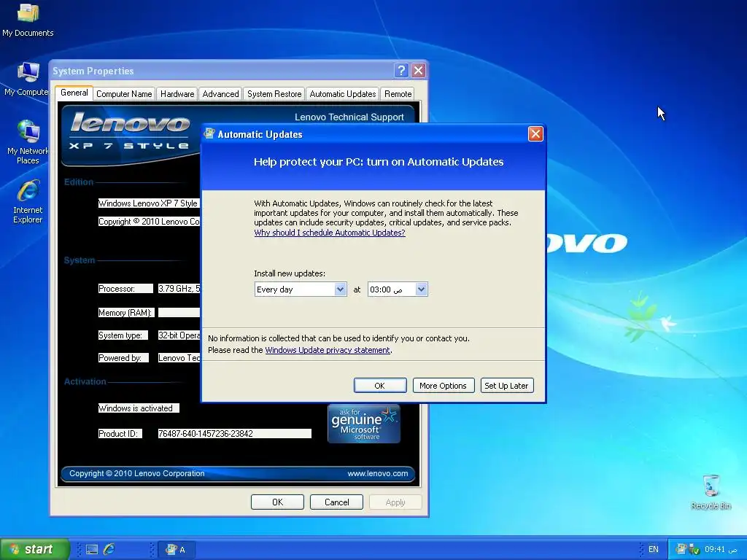The image size is (747, 560).
Task: Click the Automatic Updates title bar icon
Action: (209, 134)
